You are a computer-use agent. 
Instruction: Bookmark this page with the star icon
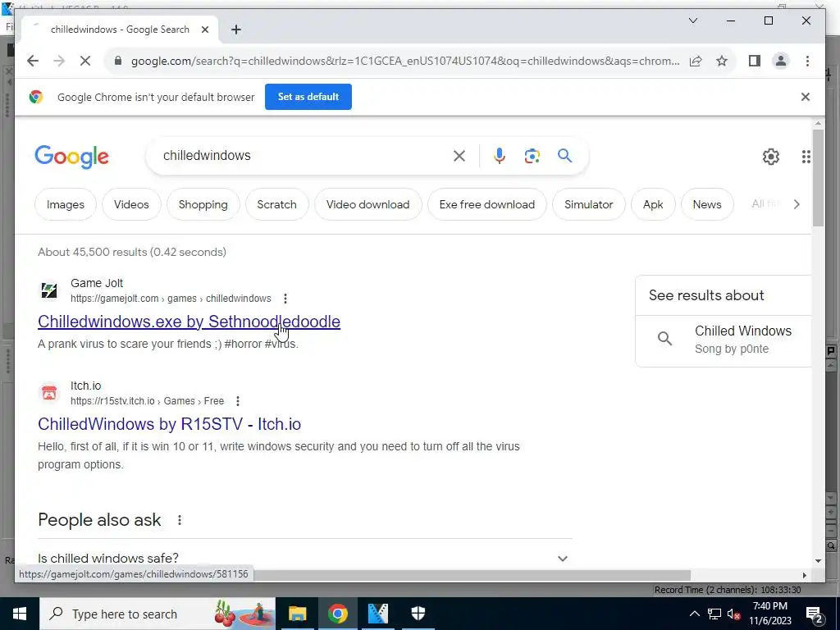722,61
